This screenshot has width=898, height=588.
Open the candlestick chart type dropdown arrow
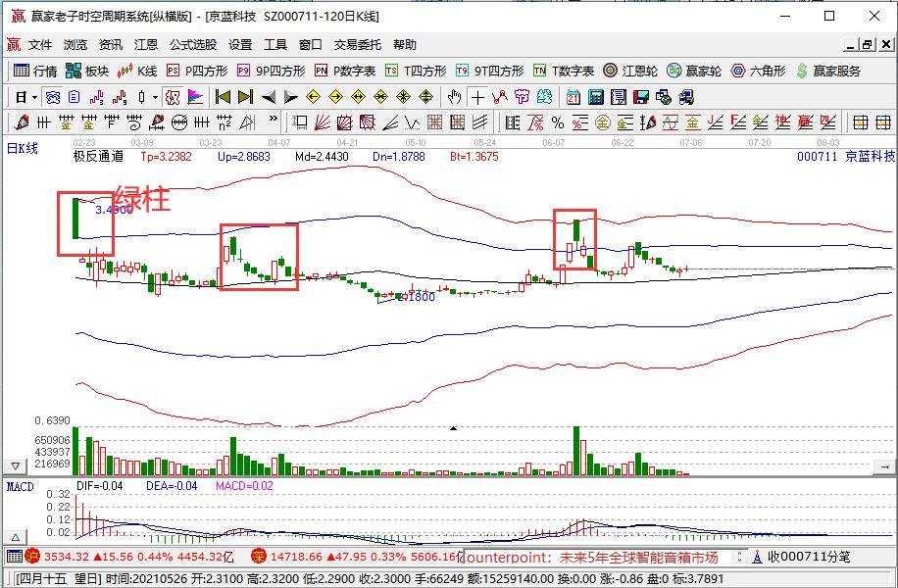click(155, 97)
